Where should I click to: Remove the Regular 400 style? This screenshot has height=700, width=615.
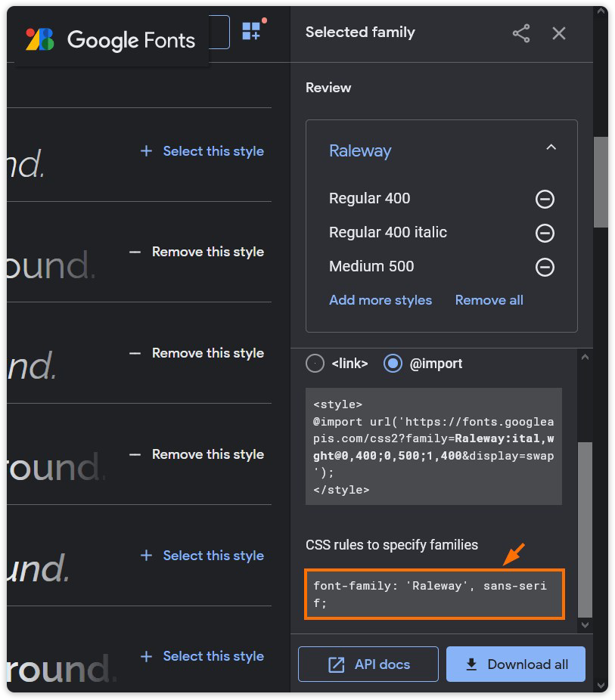click(x=545, y=199)
